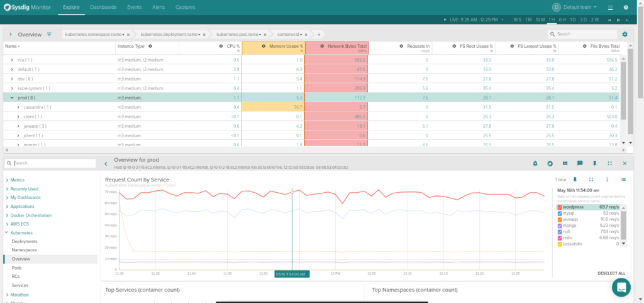The width and height of the screenshot is (644, 303).
Task: Uncheck the mysql series checkbox
Action: 559,214
